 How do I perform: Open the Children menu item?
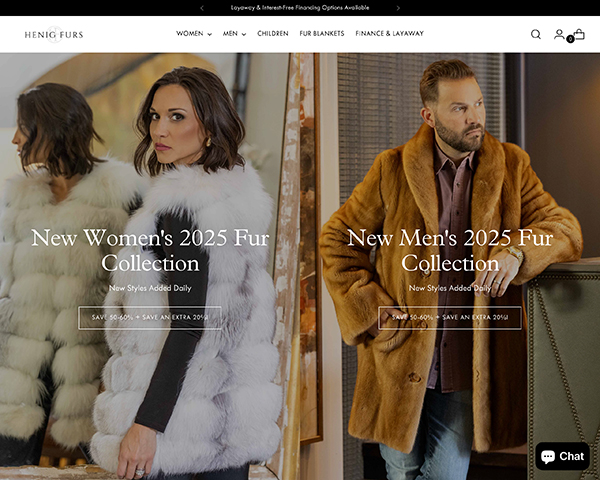pos(273,34)
